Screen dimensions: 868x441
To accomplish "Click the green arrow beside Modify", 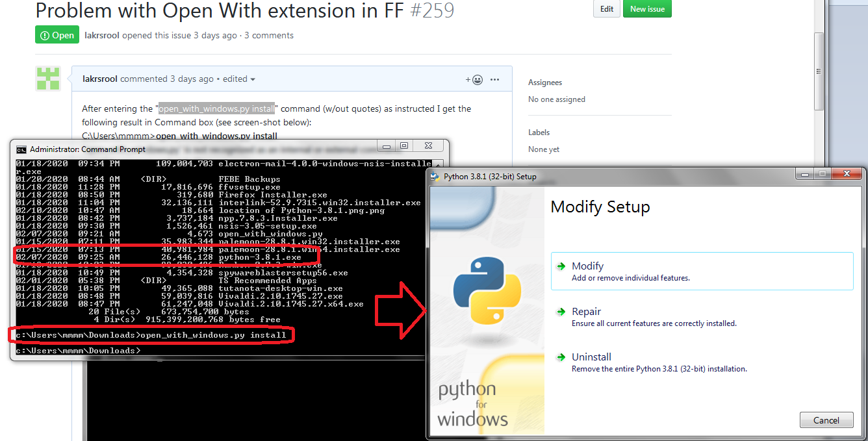I will [561, 266].
